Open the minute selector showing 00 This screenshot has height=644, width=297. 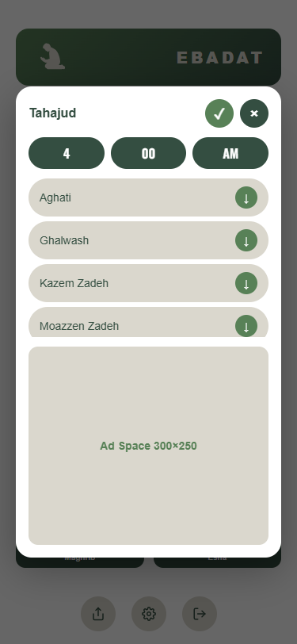(x=149, y=153)
